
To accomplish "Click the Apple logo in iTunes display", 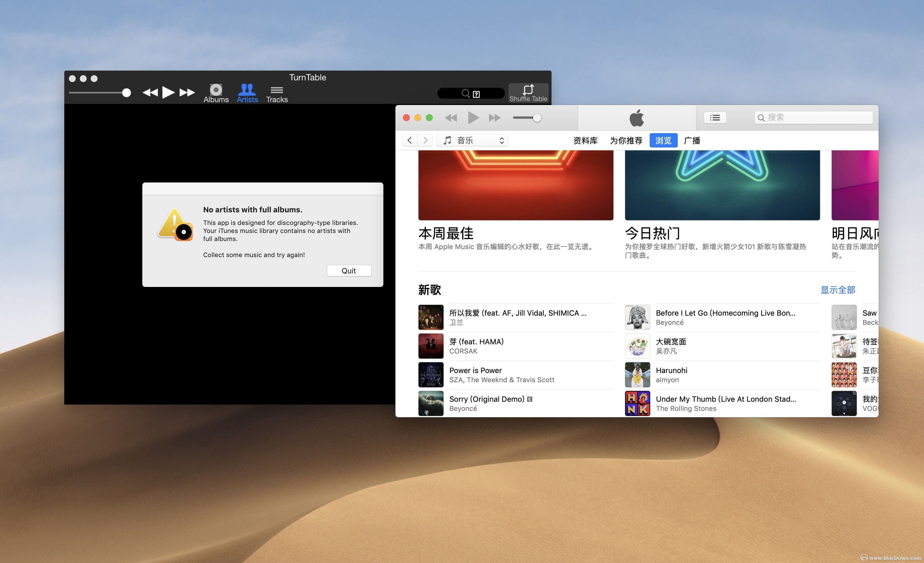I will (637, 118).
